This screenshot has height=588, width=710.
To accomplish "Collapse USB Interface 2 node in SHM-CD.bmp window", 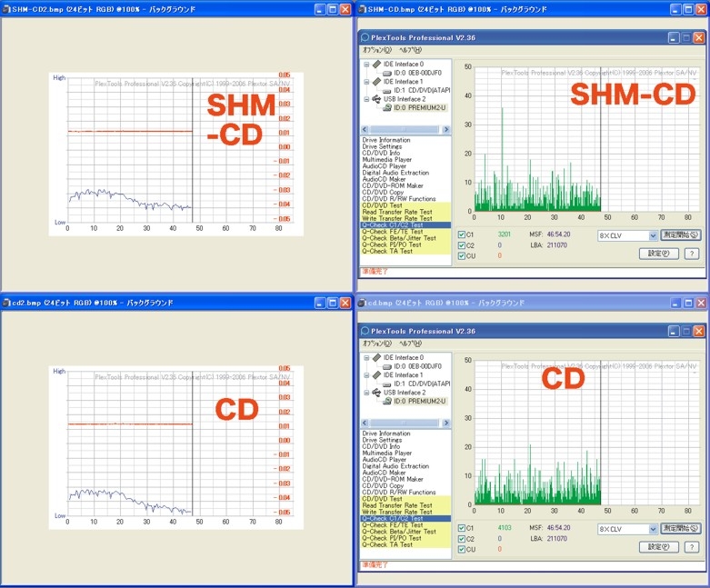I will tap(366, 99).
